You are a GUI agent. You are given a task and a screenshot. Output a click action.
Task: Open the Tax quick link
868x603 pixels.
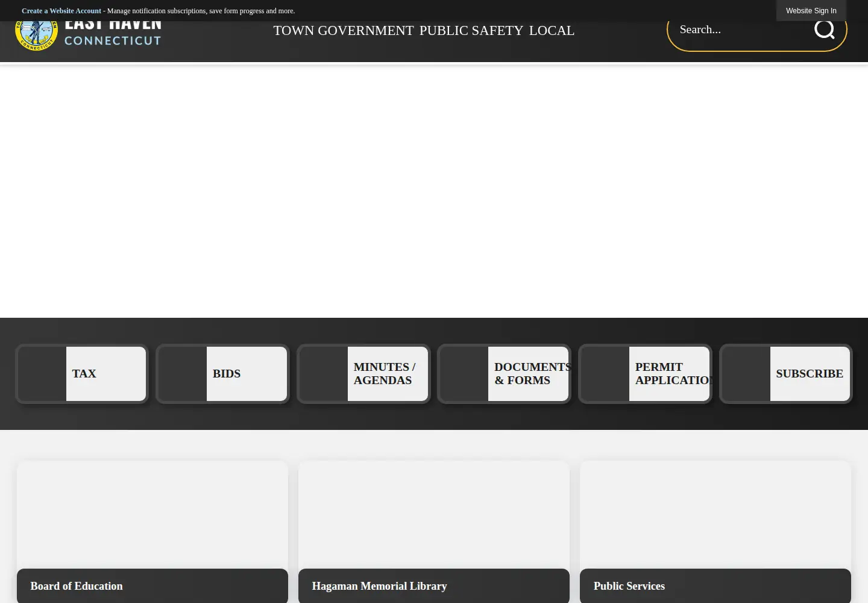[x=82, y=374]
